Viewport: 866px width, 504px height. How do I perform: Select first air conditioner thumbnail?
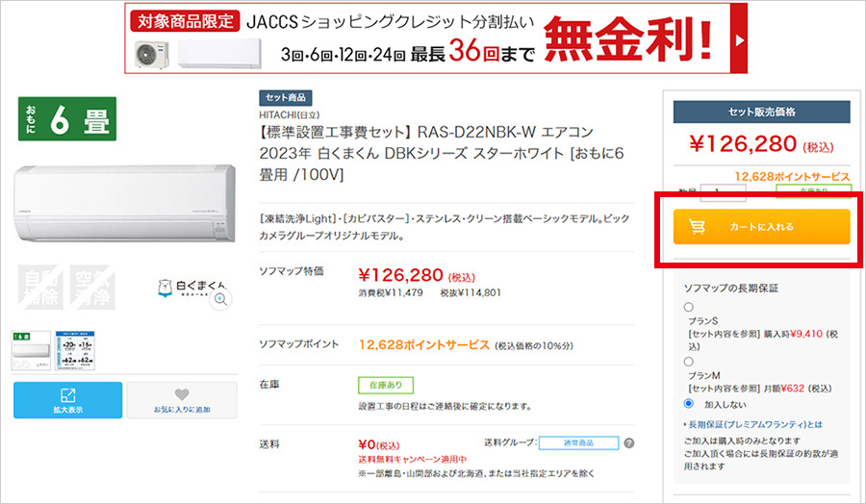31,350
